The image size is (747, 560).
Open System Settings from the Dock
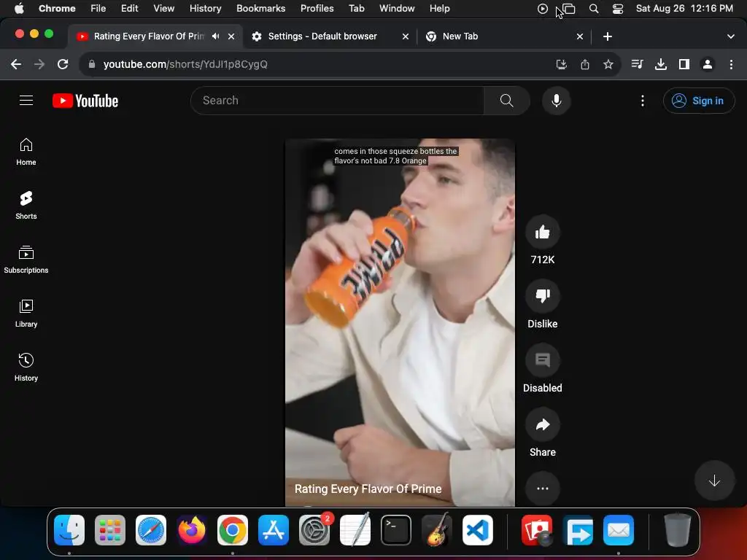pyautogui.click(x=314, y=530)
